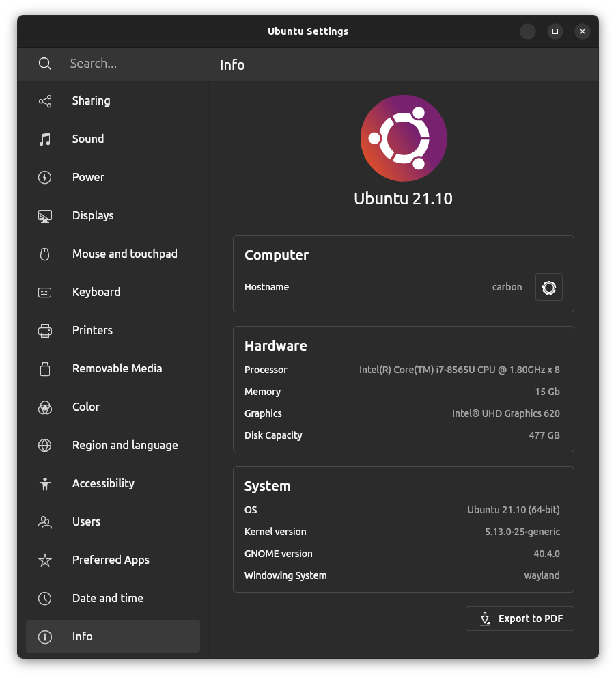Select the Info entry in sidebar
This screenshot has height=678, width=616.
tap(113, 636)
